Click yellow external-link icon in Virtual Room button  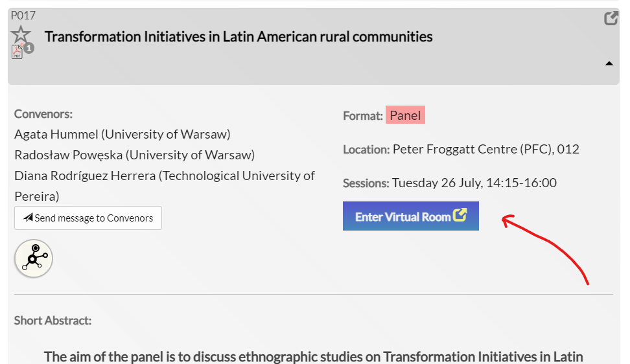pyautogui.click(x=460, y=216)
